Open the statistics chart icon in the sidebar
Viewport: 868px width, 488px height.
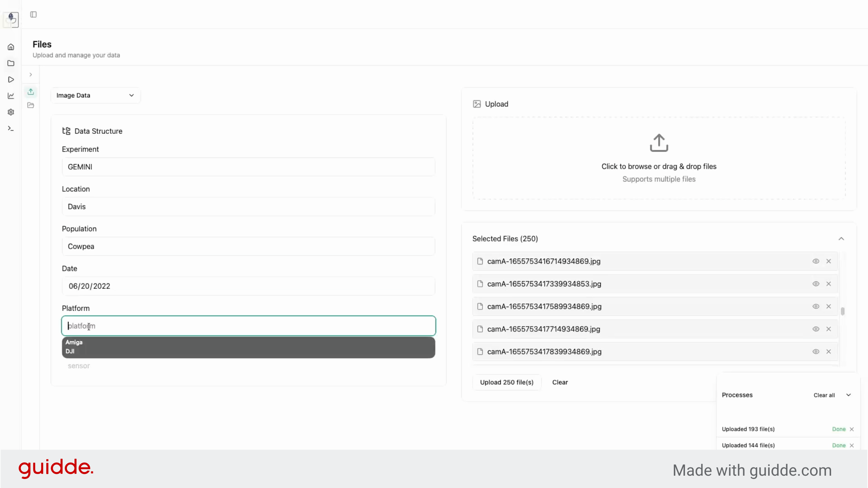[x=11, y=96]
